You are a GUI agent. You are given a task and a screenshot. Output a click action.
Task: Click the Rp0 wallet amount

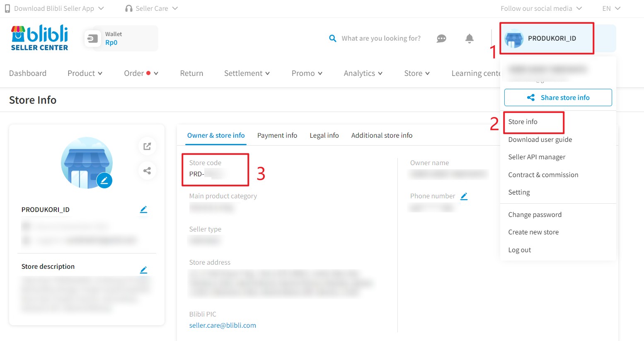111,43
